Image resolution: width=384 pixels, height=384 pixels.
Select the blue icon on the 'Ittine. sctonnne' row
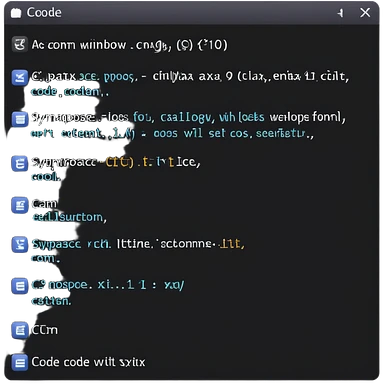(20, 245)
